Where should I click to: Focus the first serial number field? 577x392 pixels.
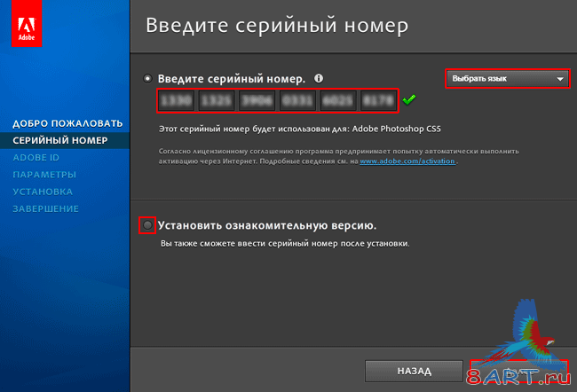coord(177,100)
